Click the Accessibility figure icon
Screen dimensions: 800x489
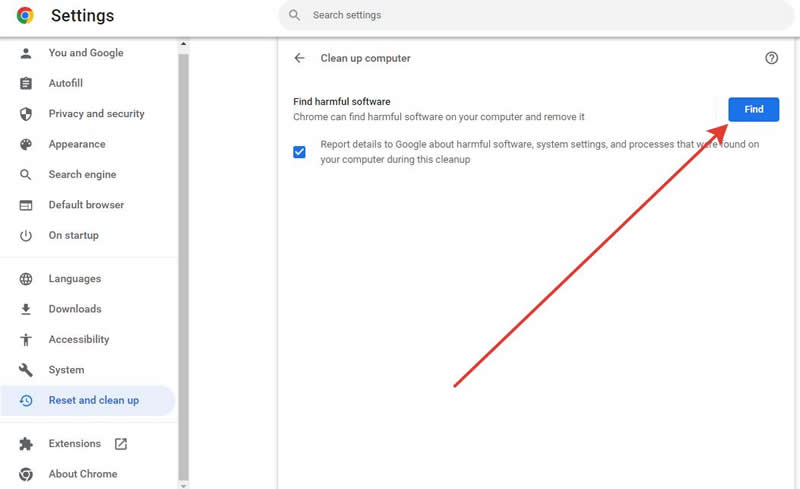tap(26, 339)
